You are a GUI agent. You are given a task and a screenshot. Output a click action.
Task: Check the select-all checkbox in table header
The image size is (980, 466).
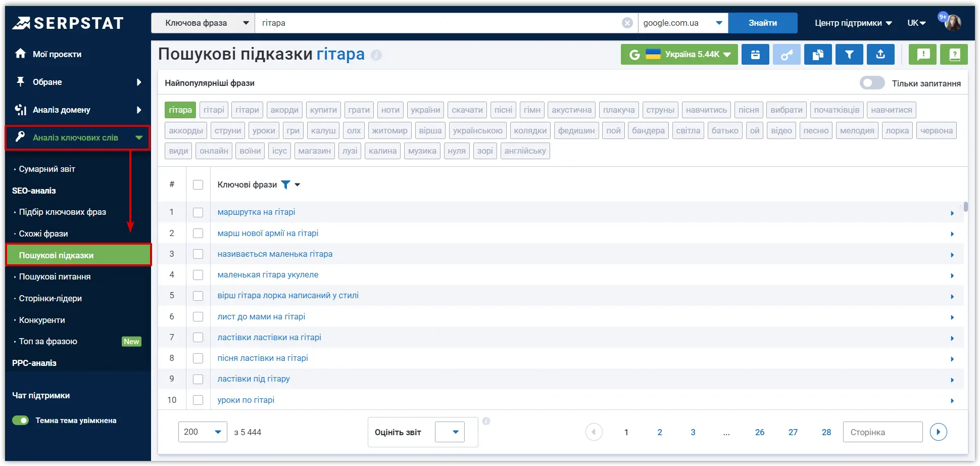click(198, 184)
